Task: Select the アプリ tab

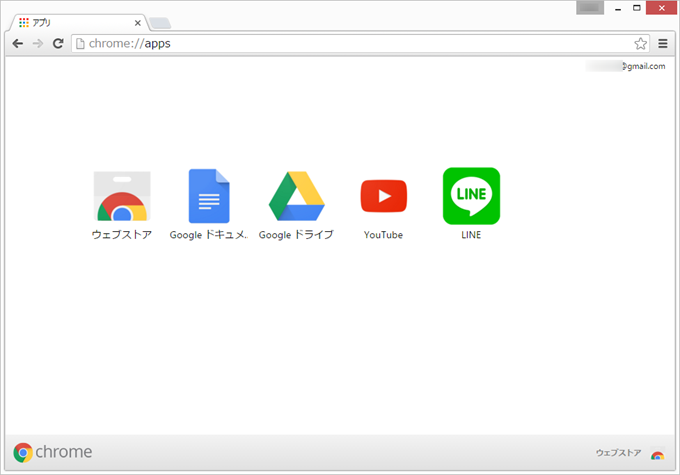Action: [x=78, y=23]
